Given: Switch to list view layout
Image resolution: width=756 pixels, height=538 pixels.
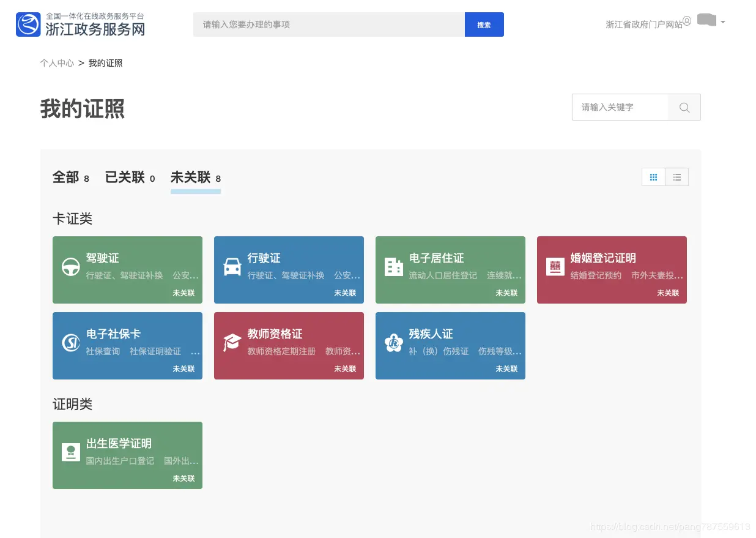Looking at the screenshot, I should pyautogui.click(x=676, y=177).
